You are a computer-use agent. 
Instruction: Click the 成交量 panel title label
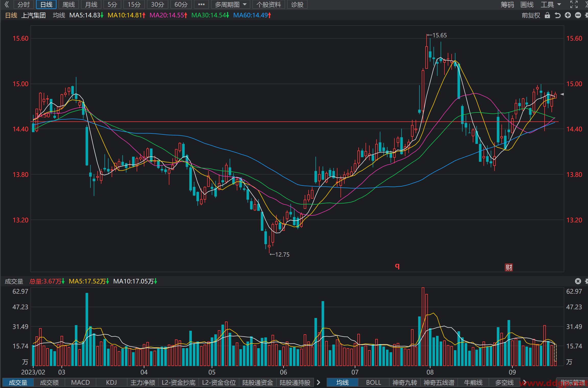tap(14, 281)
